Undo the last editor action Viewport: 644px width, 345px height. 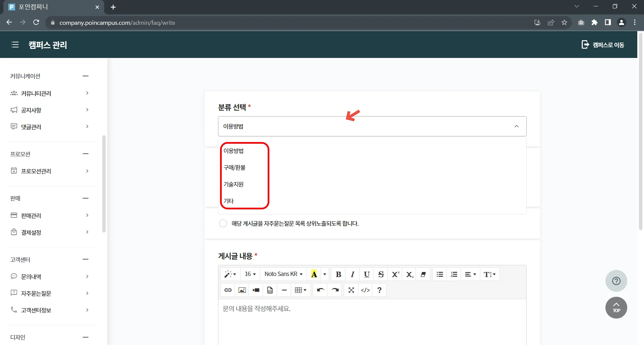[x=320, y=290]
